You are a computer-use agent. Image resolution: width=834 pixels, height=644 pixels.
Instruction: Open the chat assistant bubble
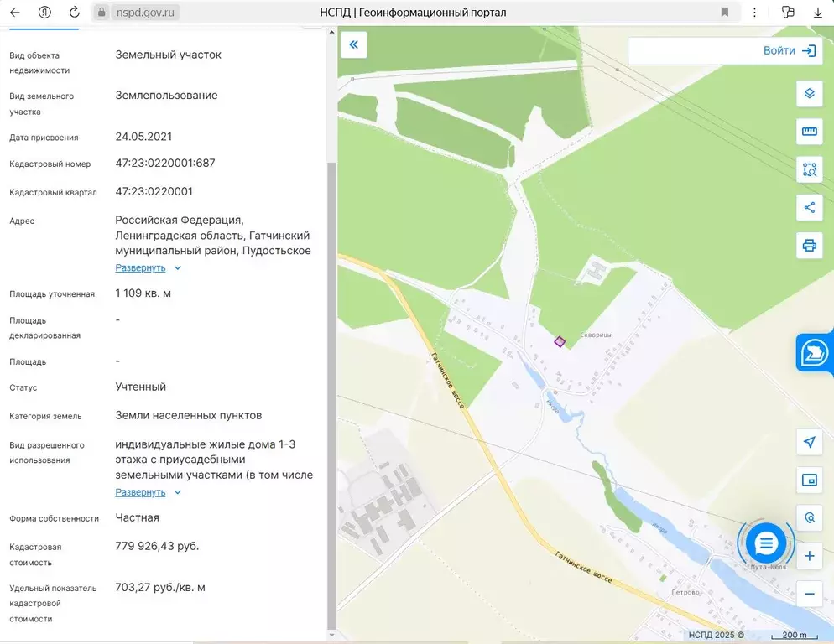766,543
